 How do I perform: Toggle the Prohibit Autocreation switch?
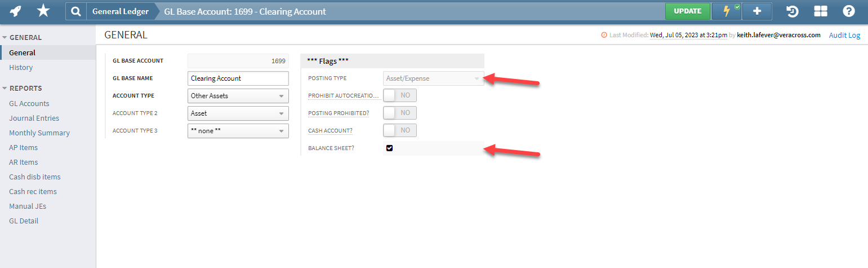pos(399,95)
